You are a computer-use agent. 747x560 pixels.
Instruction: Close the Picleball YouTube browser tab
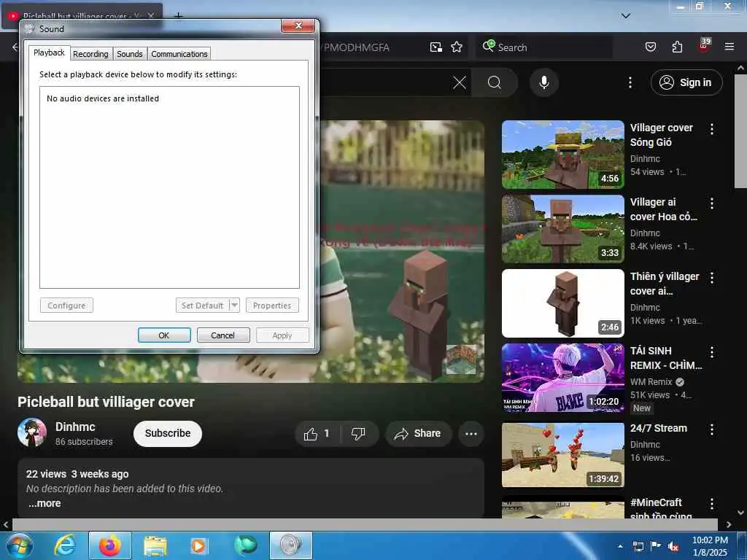click(x=151, y=15)
